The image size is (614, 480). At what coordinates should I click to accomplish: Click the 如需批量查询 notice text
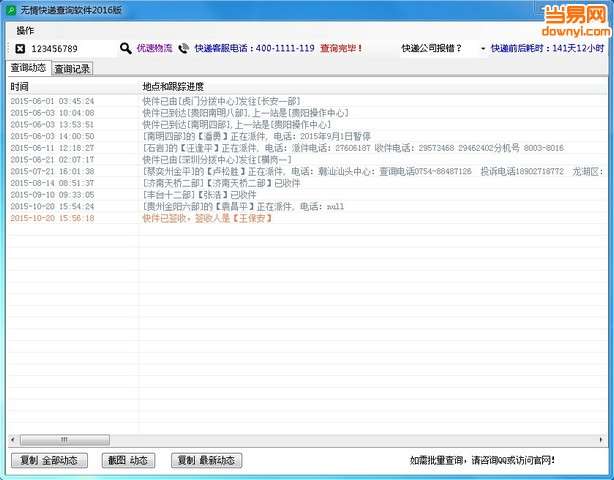(x=482, y=460)
